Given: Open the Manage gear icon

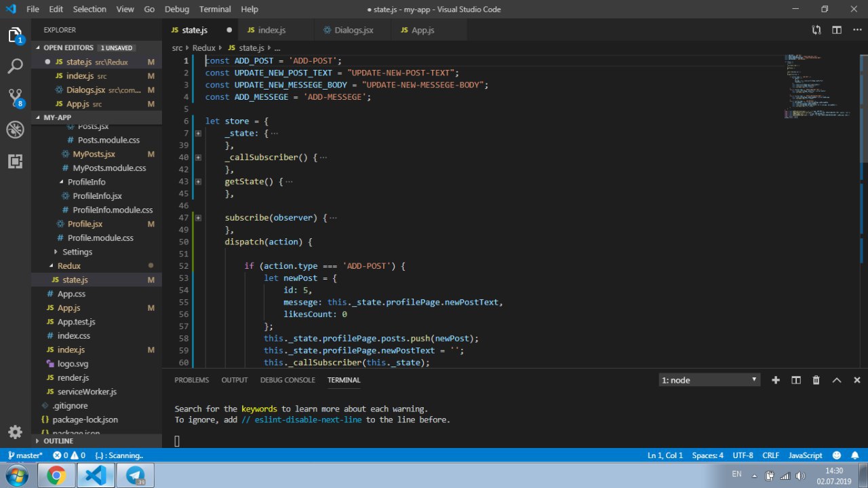Looking at the screenshot, I should (x=15, y=432).
